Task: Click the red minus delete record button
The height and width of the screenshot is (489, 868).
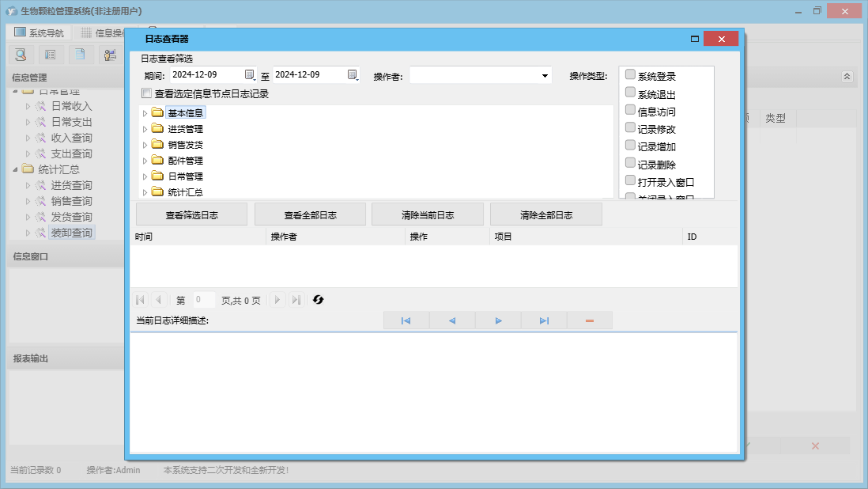Action: [x=590, y=320]
